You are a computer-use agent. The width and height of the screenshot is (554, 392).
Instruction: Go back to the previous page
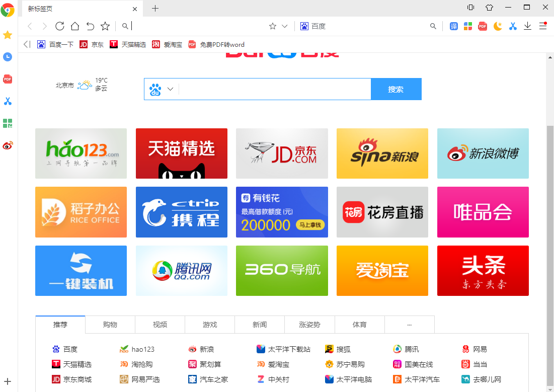[30, 26]
